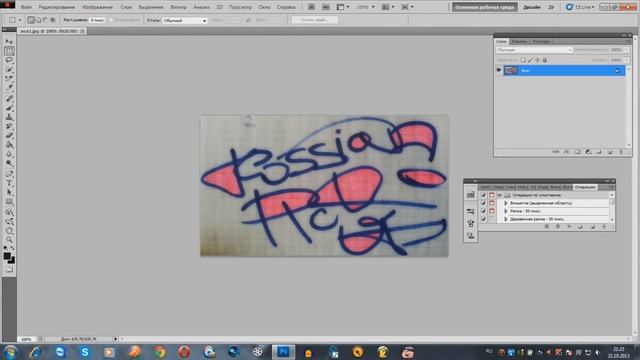Select the Основная рабочая среда workspace button

click(484, 7)
